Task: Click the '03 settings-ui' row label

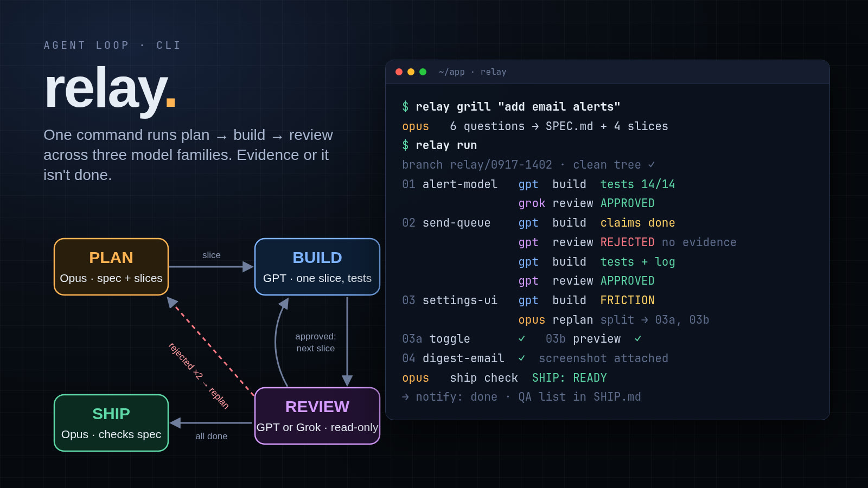Action: [450, 300]
